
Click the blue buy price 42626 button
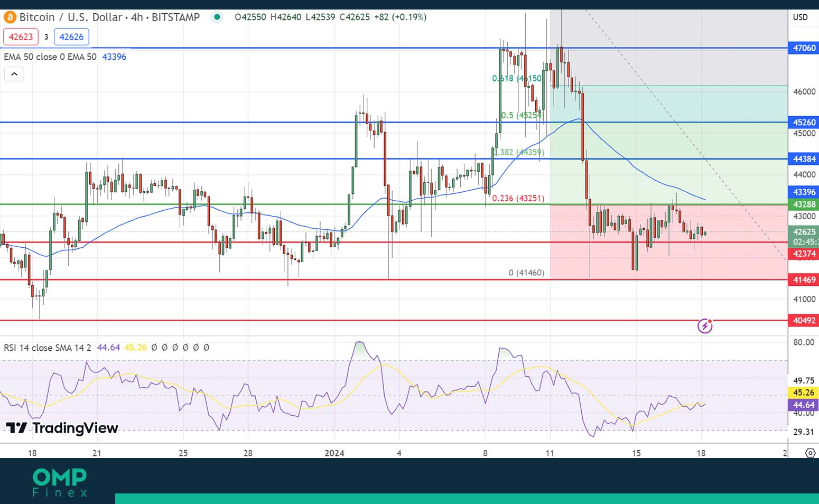pyautogui.click(x=71, y=37)
